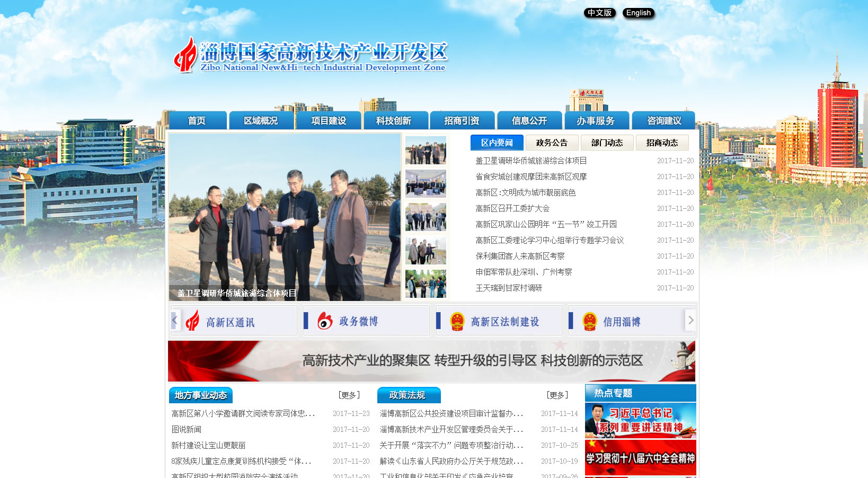Open article 盖卫星调研华侨城旅游综合体项目
Screen dimensions: 868x478
click(x=531, y=161)
